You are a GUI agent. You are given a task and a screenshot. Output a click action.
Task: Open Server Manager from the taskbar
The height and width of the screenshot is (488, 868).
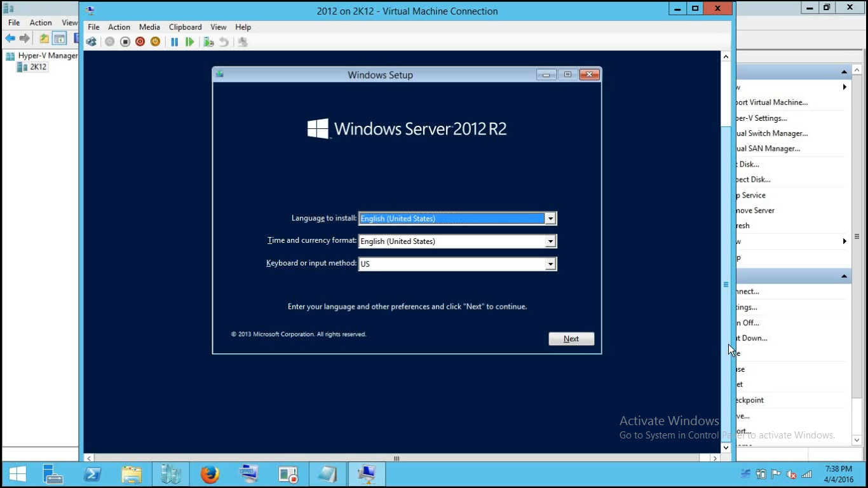click(53, 474)
